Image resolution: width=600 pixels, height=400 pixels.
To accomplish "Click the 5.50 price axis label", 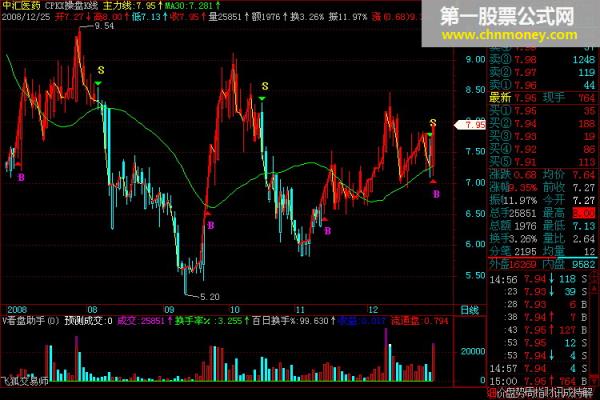I will click(475, 275).
